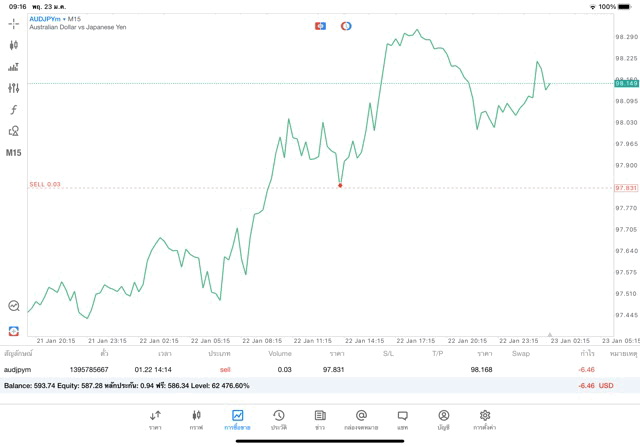Open indicators list with function icon
640x447 pixels.
(x=13, y=109)
